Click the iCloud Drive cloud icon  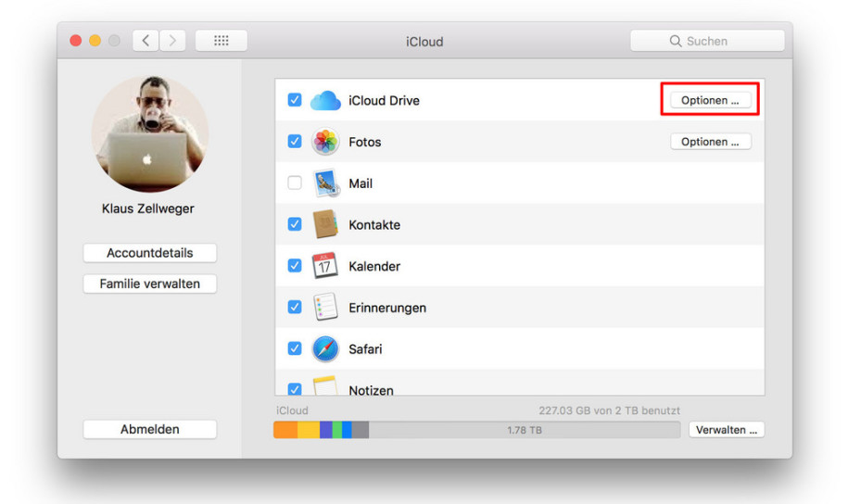325,101
